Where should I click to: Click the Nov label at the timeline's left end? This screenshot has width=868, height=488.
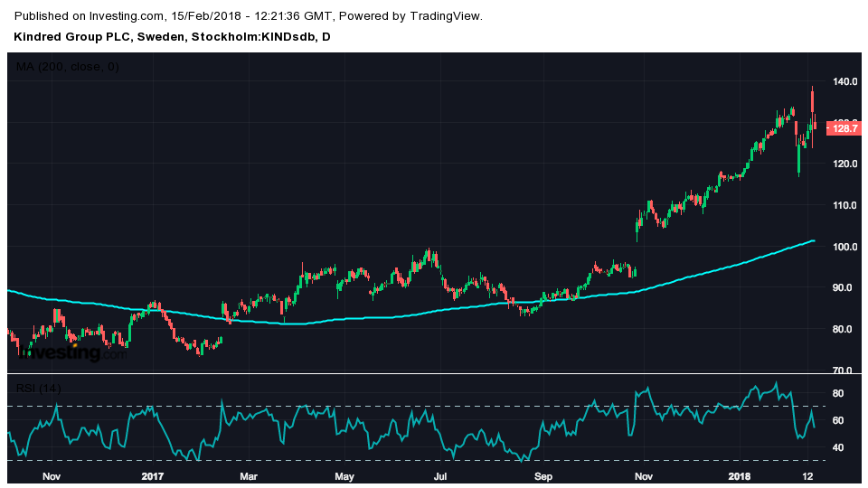tap(52, 476)
